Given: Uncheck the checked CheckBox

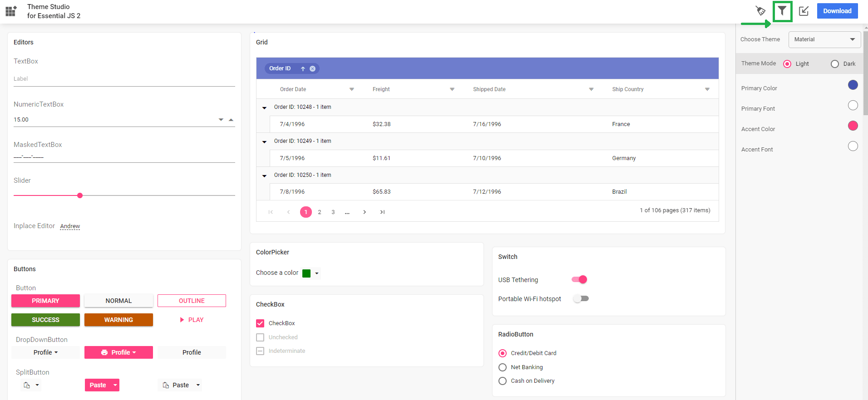Looking at the screenshot, I should click(260, 323).
